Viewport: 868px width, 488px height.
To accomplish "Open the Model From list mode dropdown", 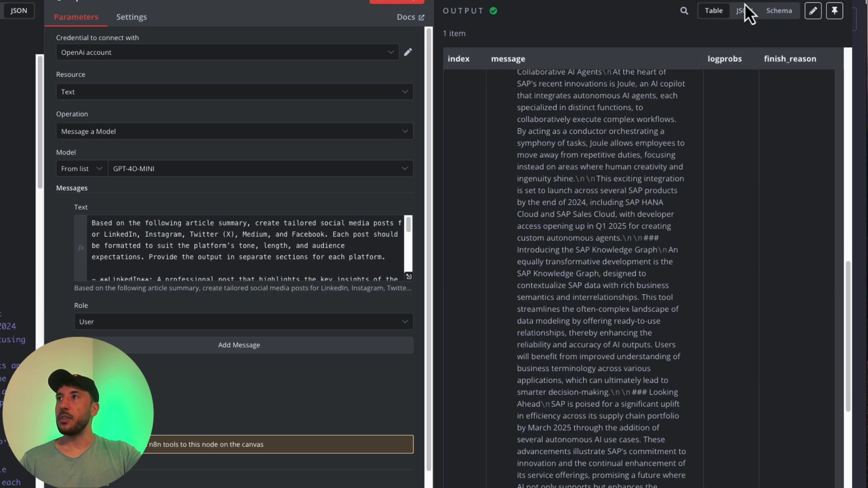I will point(82,169).
